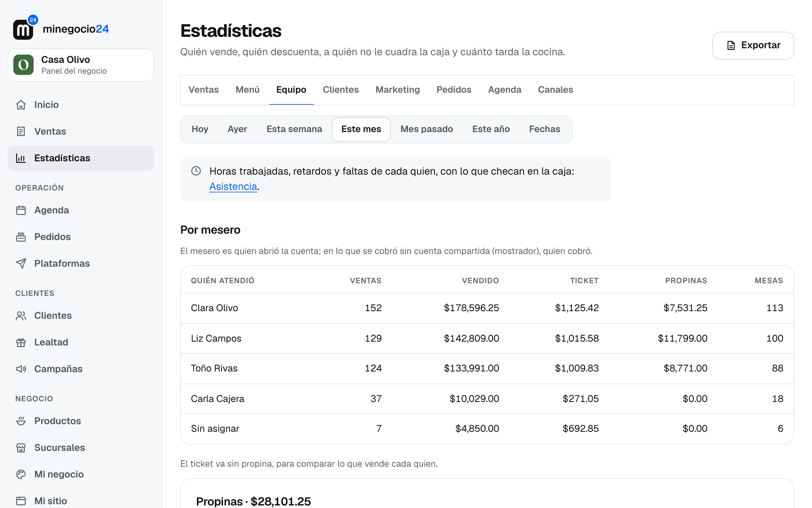Select the Mes pasado range
Image resolution: width=812 pixels, height=508 pixels.
pyautogui.click(x=427, y=129)
